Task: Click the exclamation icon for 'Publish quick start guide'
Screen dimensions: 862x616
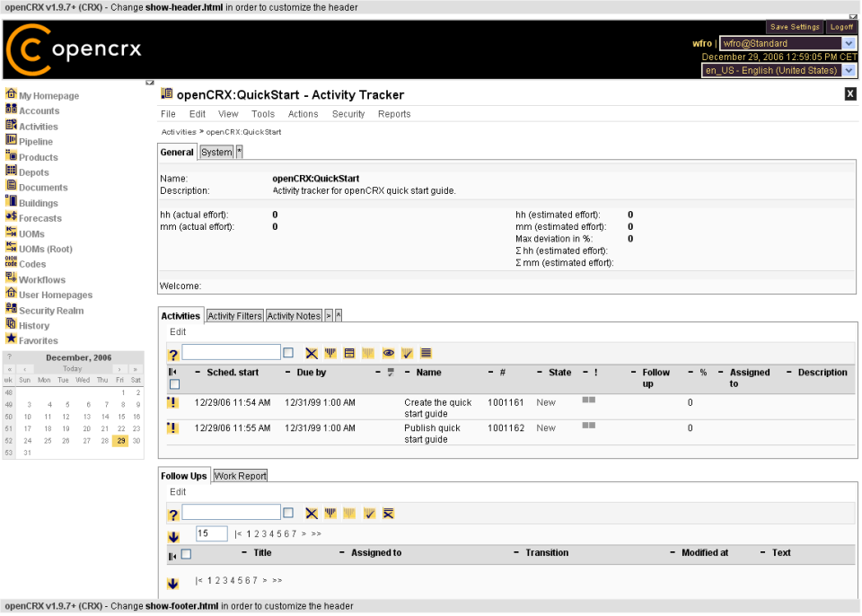Action: pos(172,428)
